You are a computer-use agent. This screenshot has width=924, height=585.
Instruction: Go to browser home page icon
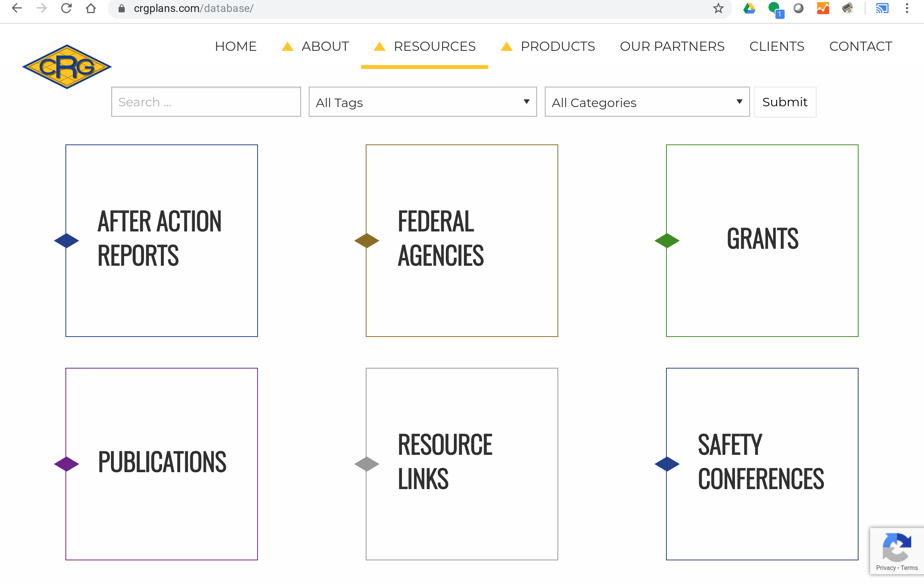point(91,8)
